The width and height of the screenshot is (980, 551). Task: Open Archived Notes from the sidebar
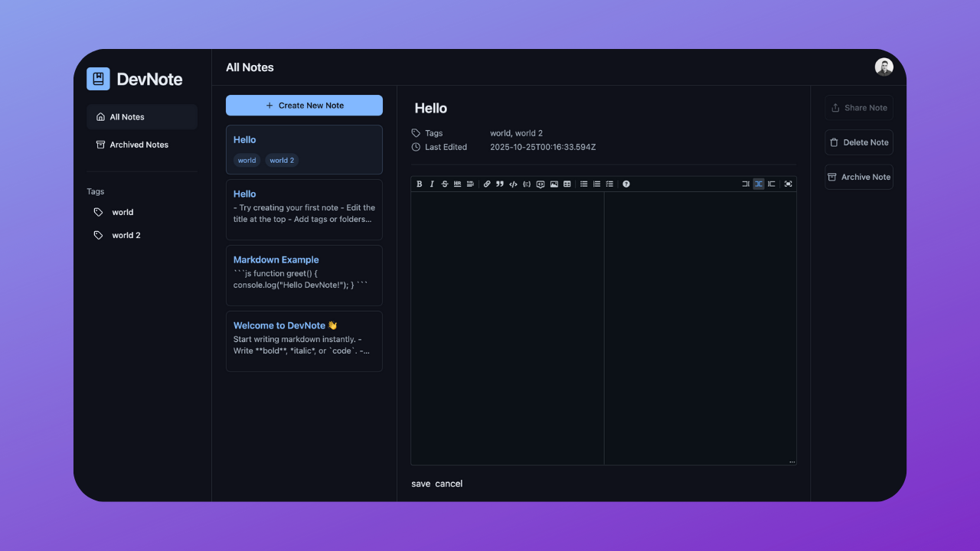[139, 144]
